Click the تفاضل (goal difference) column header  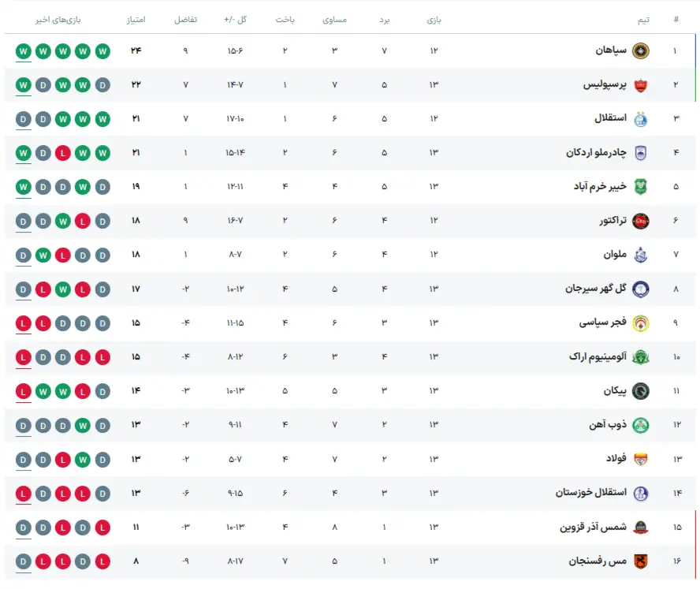[x=186, y=20]
